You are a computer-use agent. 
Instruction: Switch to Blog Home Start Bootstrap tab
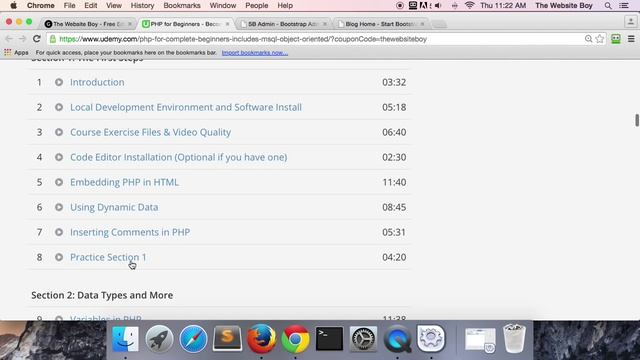pyautogui.click(x=381, y=24)
